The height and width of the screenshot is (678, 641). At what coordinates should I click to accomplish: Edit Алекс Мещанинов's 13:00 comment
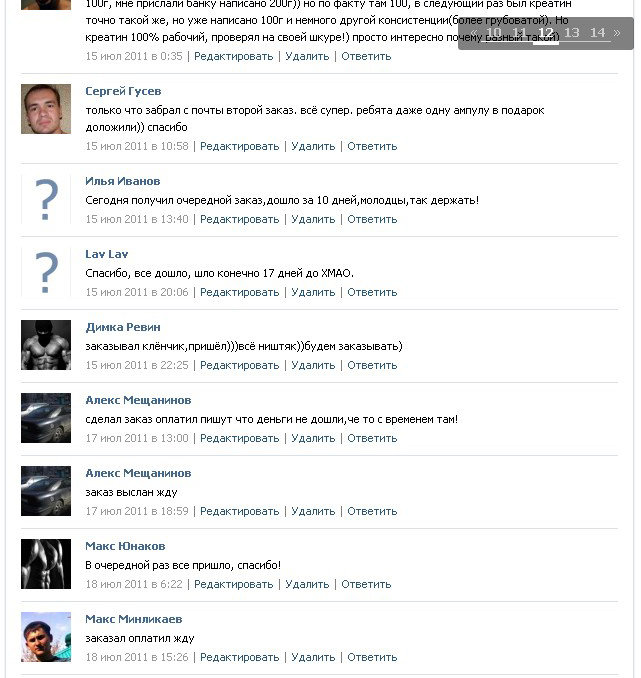tap(239, 438)
